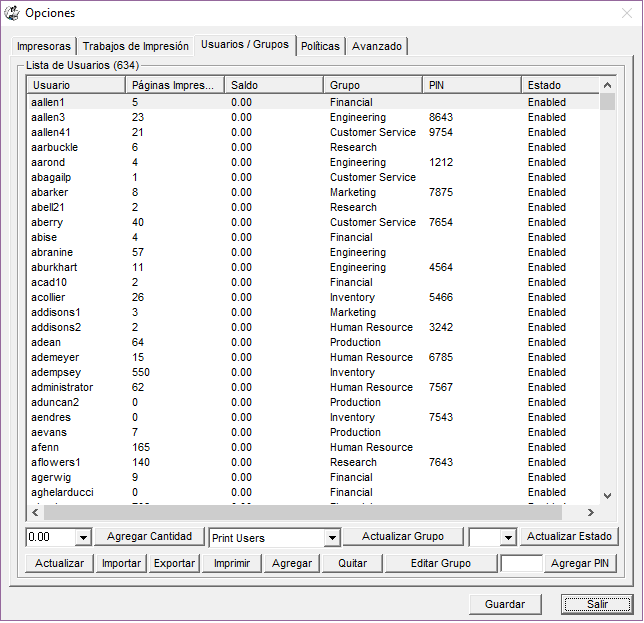Screen dimensions: 644x623
Task: Click the horizontal scrollbar thumb
Action: coord(303,512)
